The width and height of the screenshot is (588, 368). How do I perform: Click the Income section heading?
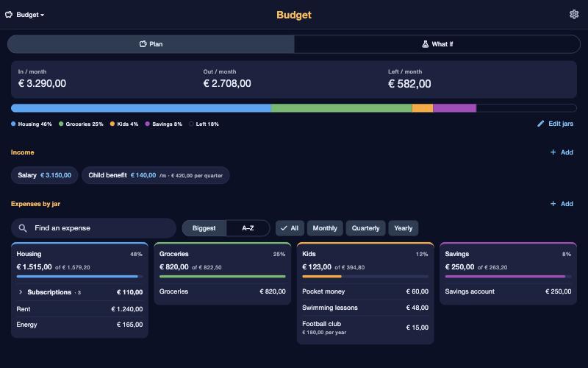click(23, 152)
